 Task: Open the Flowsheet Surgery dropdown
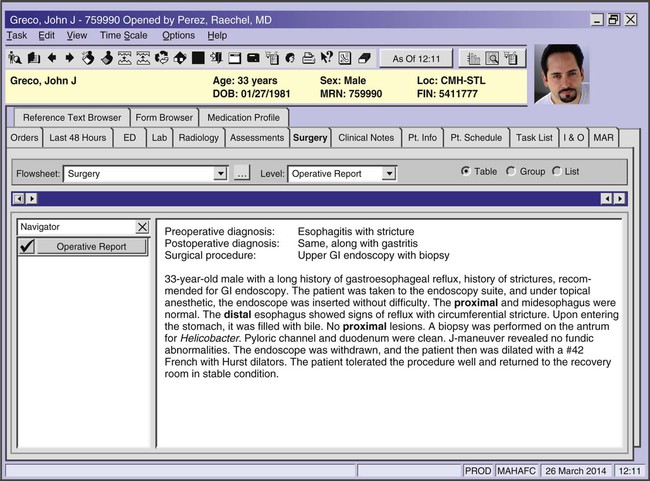coord(221,174)
